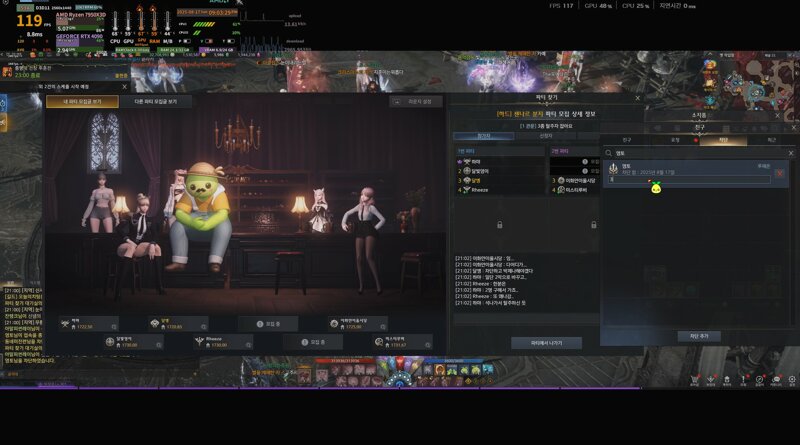Viewport: 800px width, 445px height.
Task: Click the 차단 추가 add block button
Action: point(699,336)
